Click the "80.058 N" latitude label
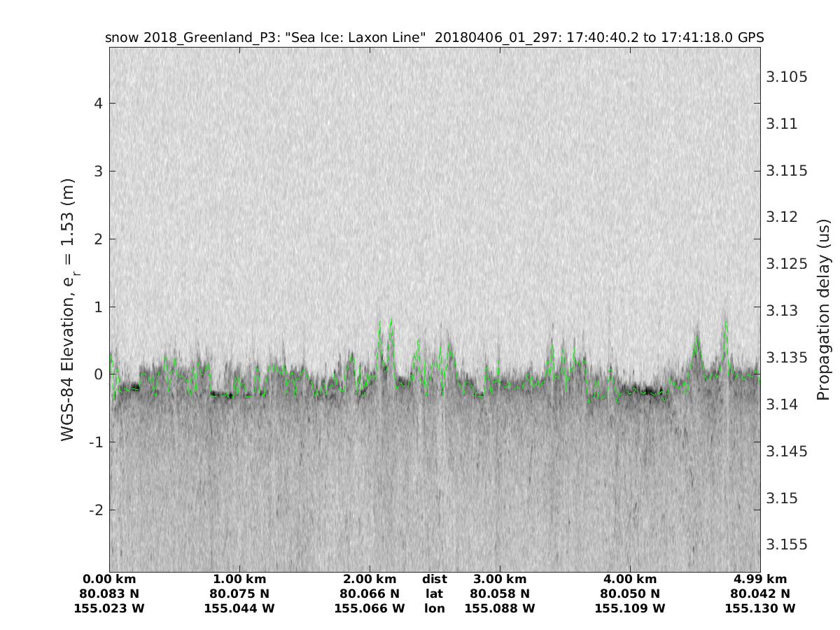840x630 pixels. click(500, 594)
